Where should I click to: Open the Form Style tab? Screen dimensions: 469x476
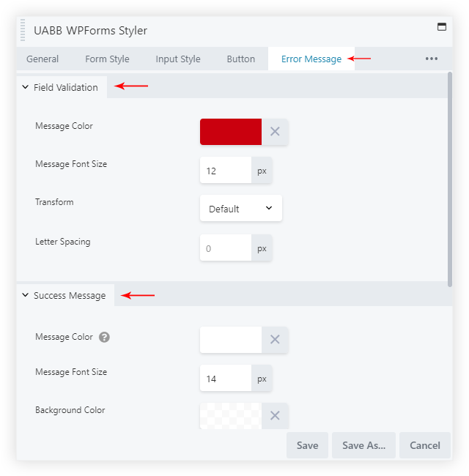pyautogui.click(x=107, y=59)
